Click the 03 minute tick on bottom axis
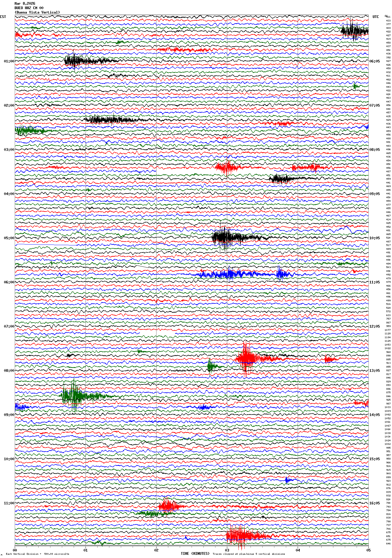 click(227, 550)
